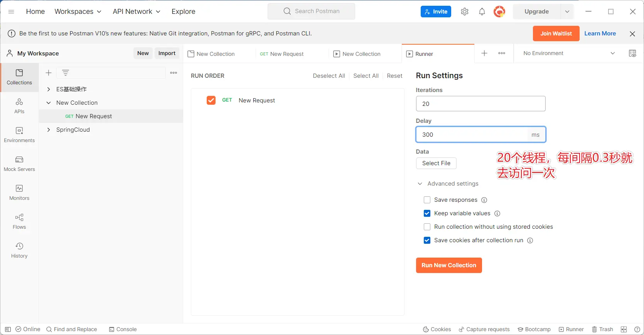Open the No Environment selector
The width and height of the screenshot is (644, 335).
(569, 53)
